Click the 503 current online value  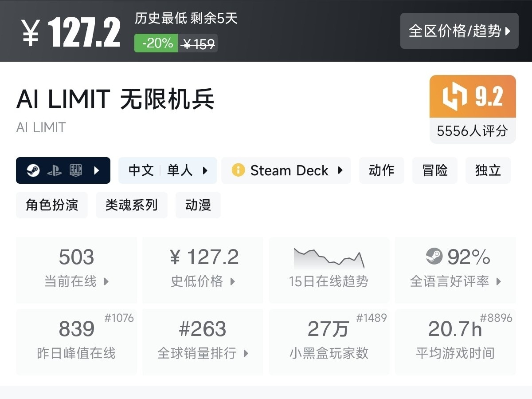(x=77, y=257)
